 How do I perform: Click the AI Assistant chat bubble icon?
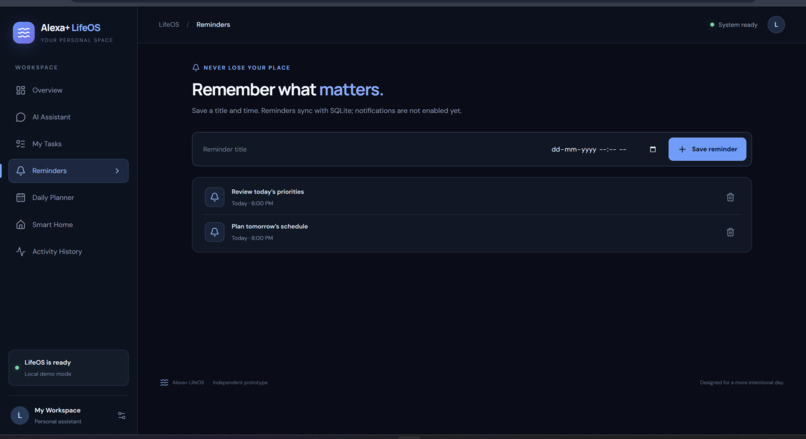21,117
